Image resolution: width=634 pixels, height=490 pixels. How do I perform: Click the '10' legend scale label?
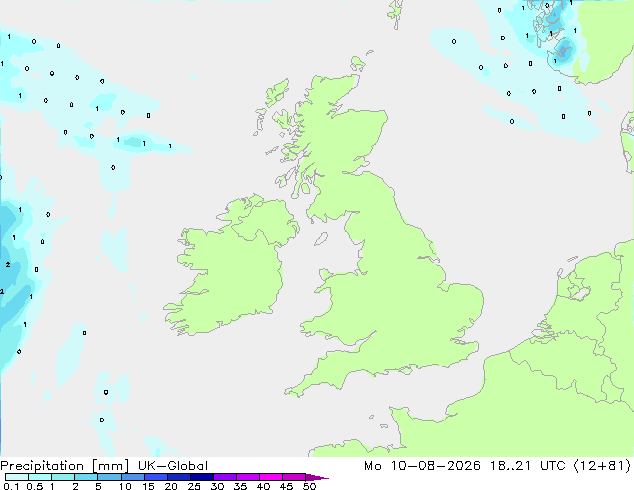coord(125,486)
